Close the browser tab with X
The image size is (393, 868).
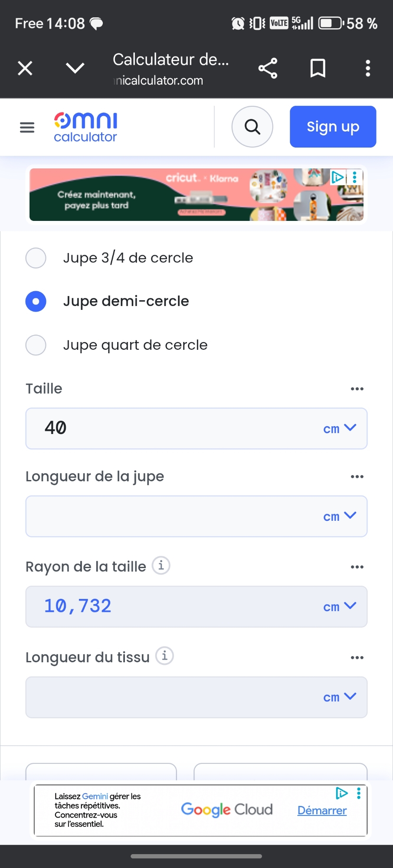(x=25, y=68)
